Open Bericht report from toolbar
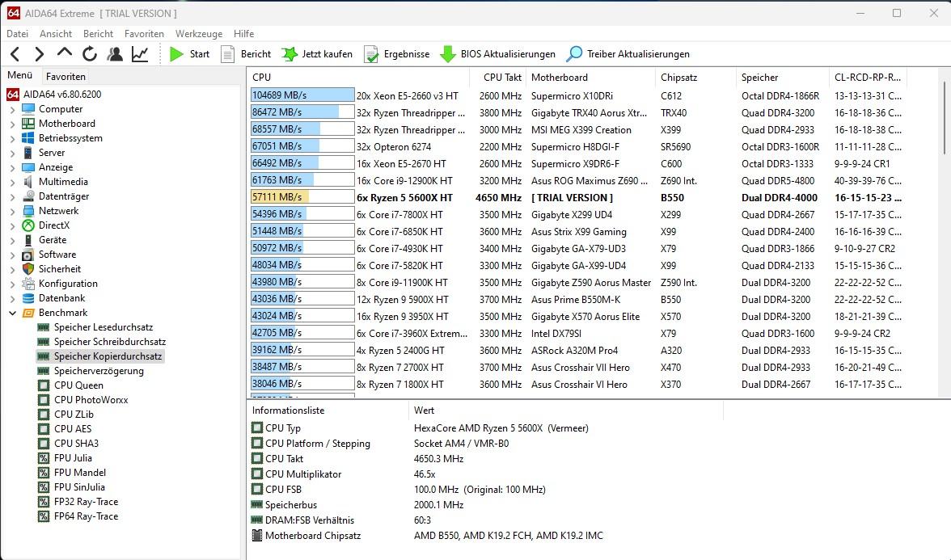951x560 pixels. [246, 54]
